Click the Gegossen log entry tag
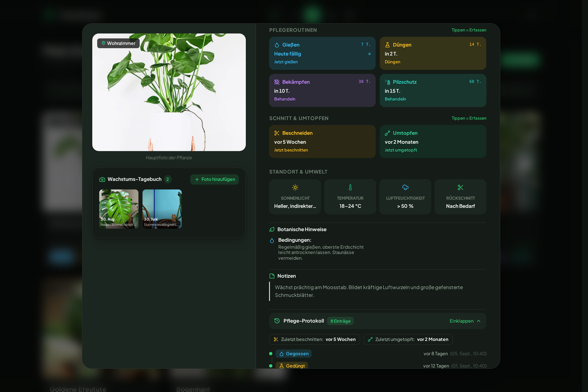 click(294, 354)
